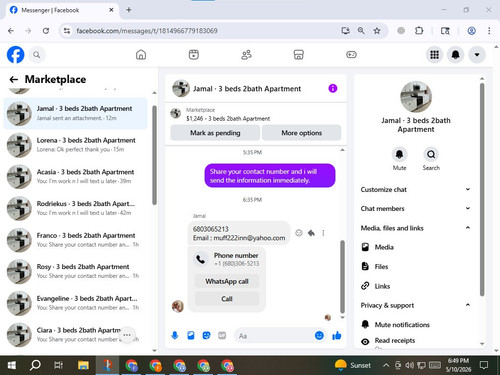Screen dimensions: 500x375
Task: Open Facebook notifications bell in top bar
Action: point(456,55)
